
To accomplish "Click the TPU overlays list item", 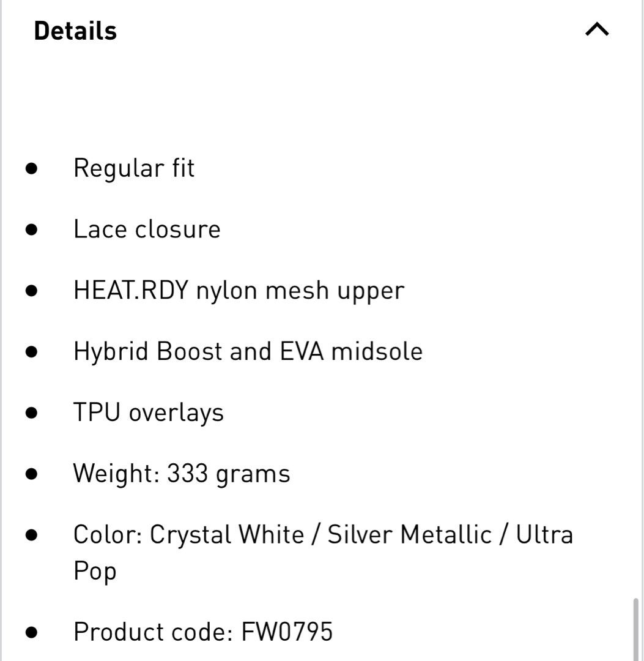I will [x=148, y=413].
